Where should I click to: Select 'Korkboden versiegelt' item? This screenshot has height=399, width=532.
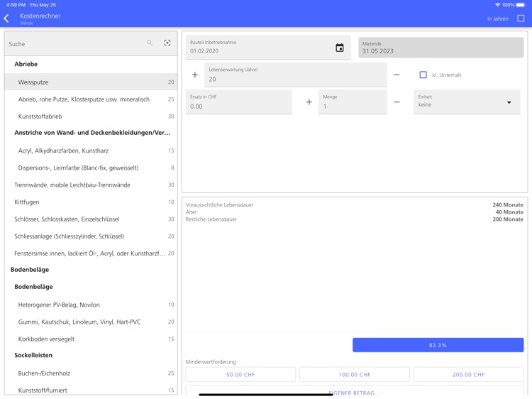point(91,339)
